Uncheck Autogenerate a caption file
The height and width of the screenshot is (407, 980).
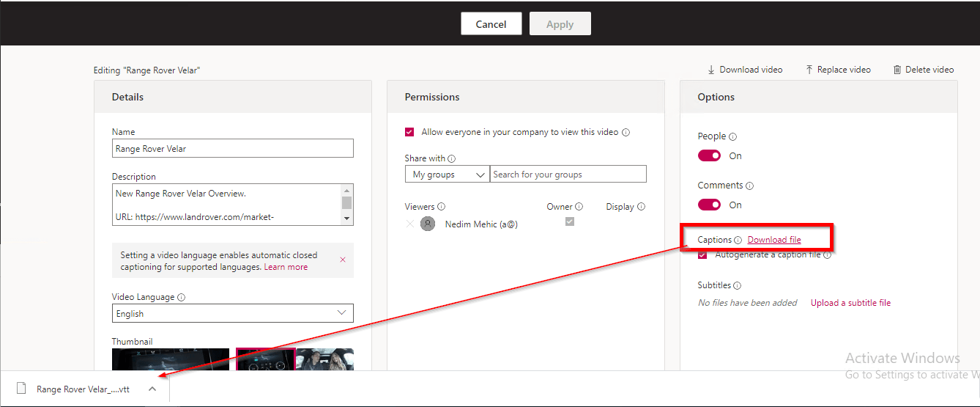point(702,255)
